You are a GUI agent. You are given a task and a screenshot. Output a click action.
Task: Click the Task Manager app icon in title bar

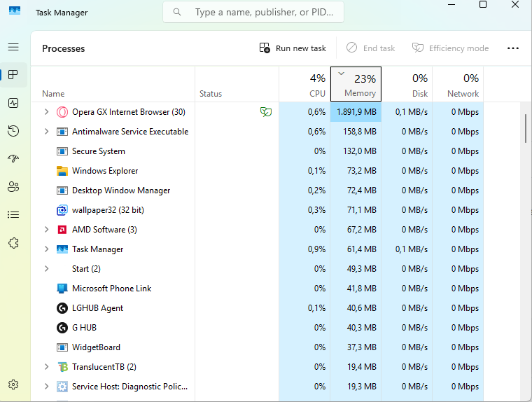[15, 11]
